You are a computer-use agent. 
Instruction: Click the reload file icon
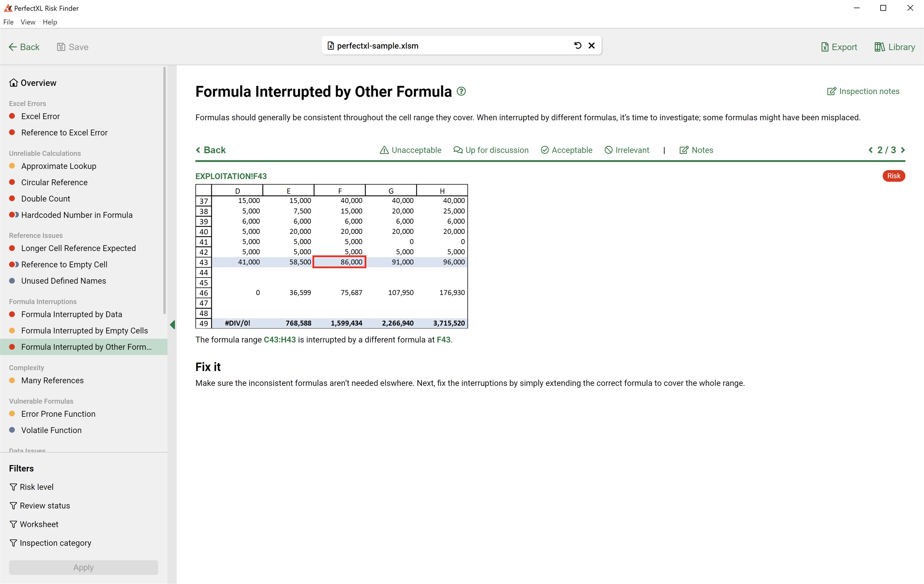(577, 46)
